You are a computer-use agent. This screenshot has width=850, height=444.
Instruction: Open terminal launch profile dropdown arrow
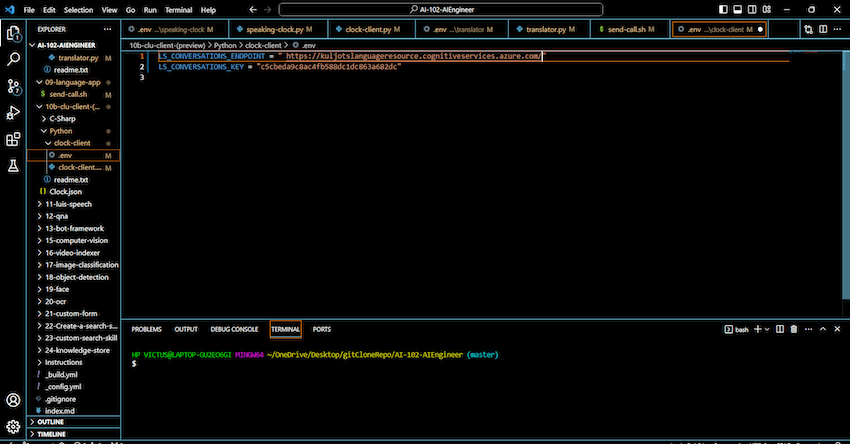767,330
